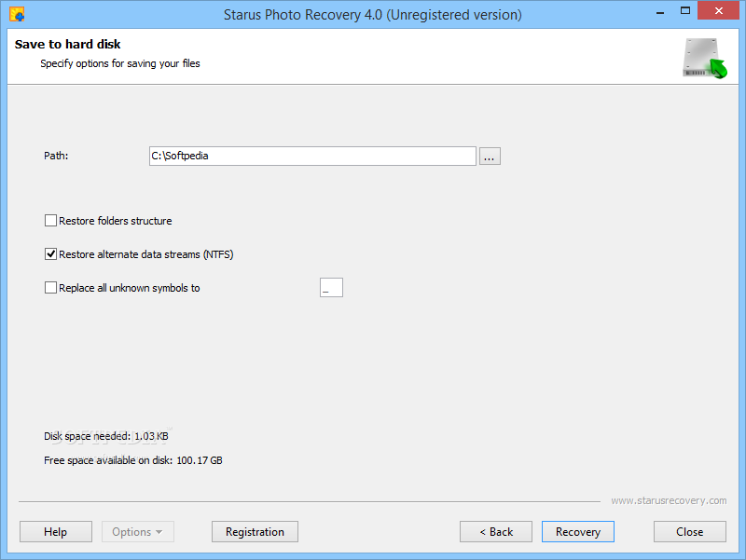Click 'Free space available on disk: 100.17 GB'

pyautogui.click(x=133, y=460)
